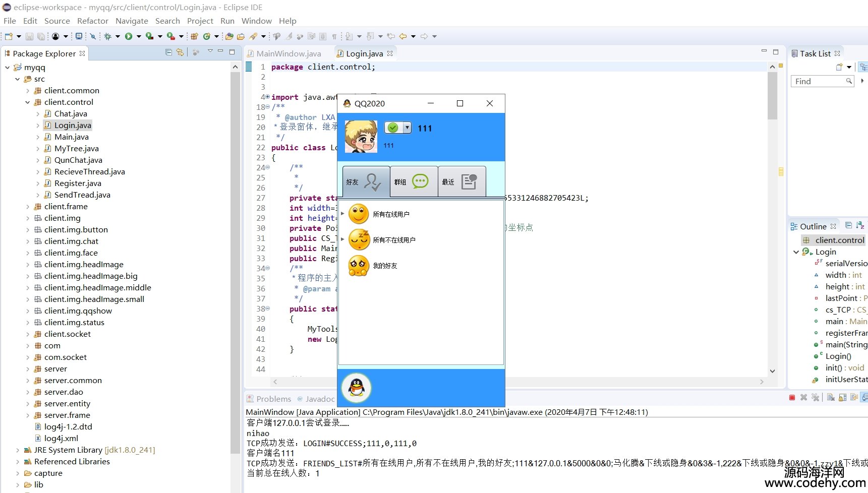
Task: Maximize the Package Explorer view
Action: (232, 52)
